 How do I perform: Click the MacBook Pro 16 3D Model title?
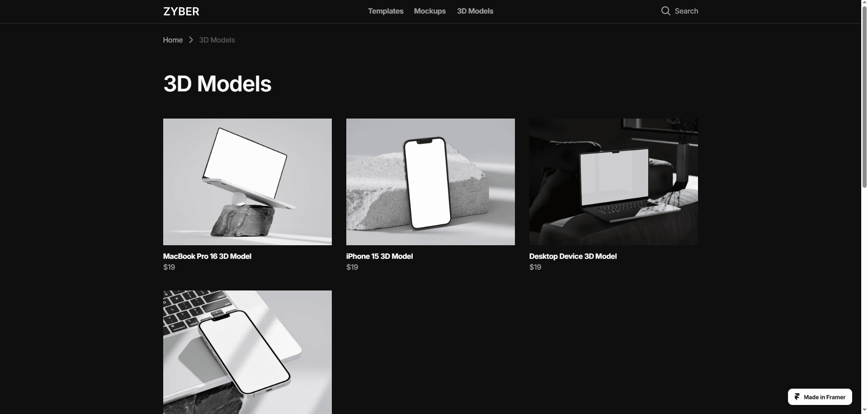point(207,256)
